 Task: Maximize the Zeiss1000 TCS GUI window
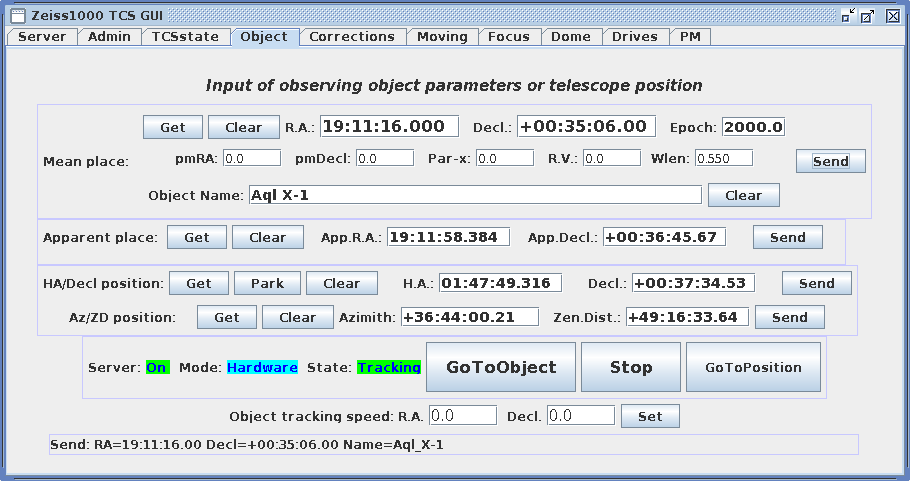coord(867,16)
